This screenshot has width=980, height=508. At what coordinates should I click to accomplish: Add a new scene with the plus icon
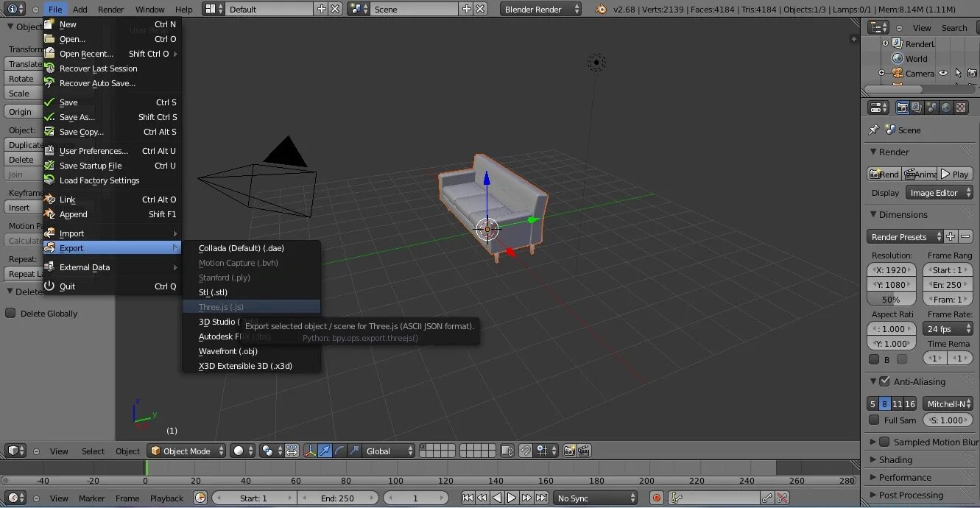[467, 9]
